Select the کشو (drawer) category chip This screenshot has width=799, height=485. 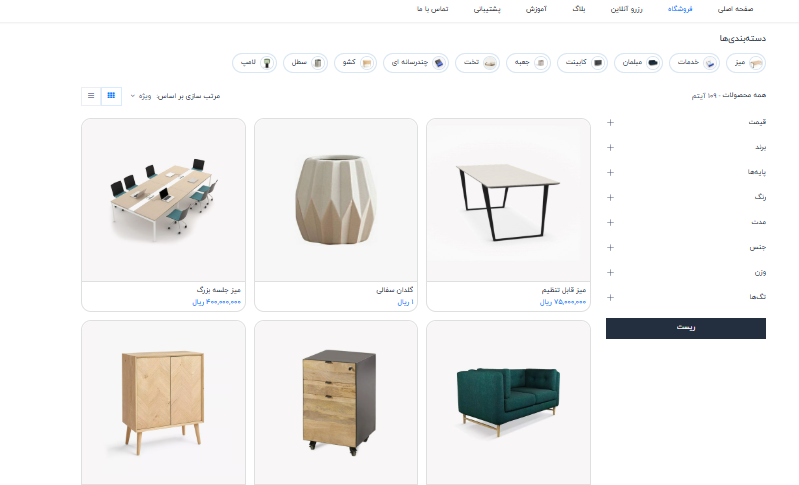(x=355, y=63)
